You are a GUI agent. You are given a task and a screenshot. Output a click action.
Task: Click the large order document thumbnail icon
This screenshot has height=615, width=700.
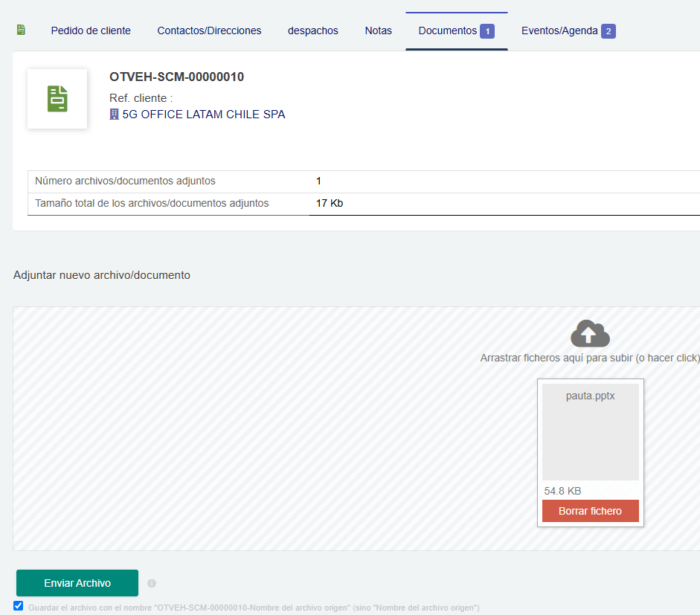click(57, 99)
